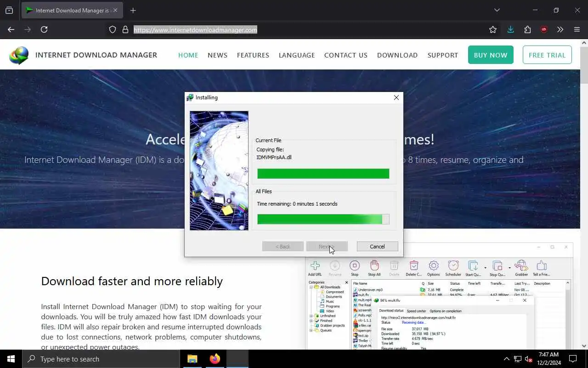Expand the list all tabs dropdown
Viewport: 588px width, 368px height.
(x=497, y=10)
